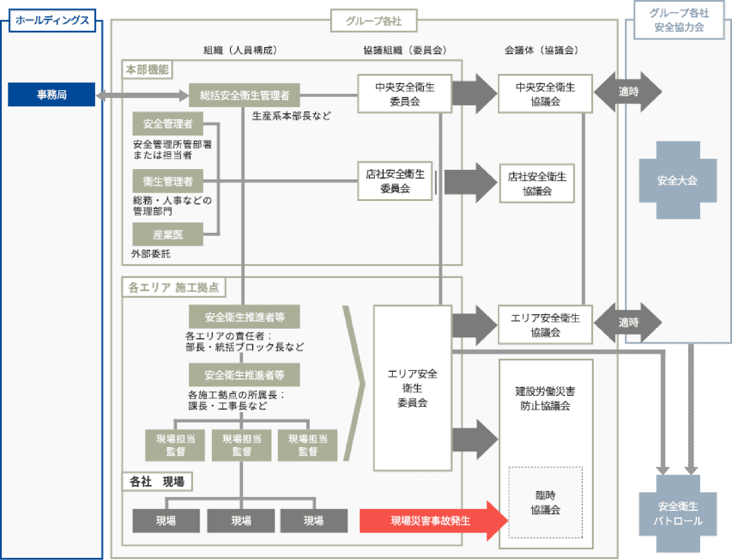
Task: Click gray arrow pointing to 建設労働災害防止協議会
Action: [x=475, y=439]
